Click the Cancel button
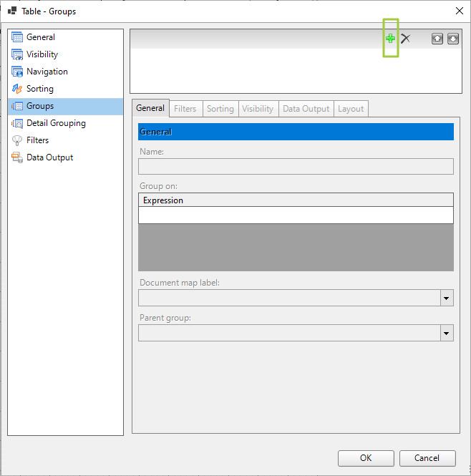471x476 pixels. coord(427,458)
